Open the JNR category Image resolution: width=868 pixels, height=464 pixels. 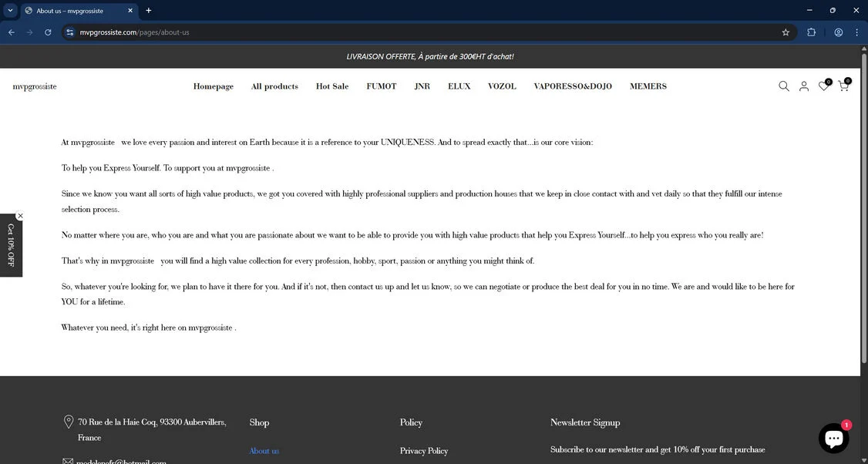tap(422, 86)
